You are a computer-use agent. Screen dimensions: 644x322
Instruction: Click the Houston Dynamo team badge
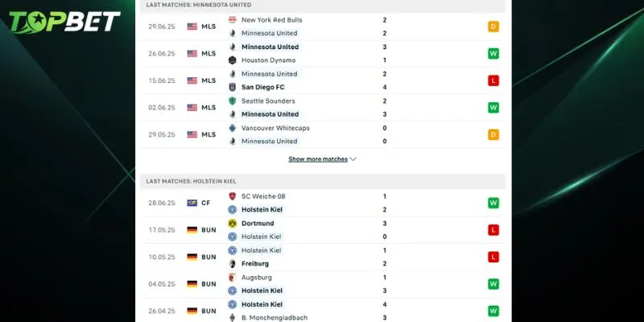[x=233, y=60]
